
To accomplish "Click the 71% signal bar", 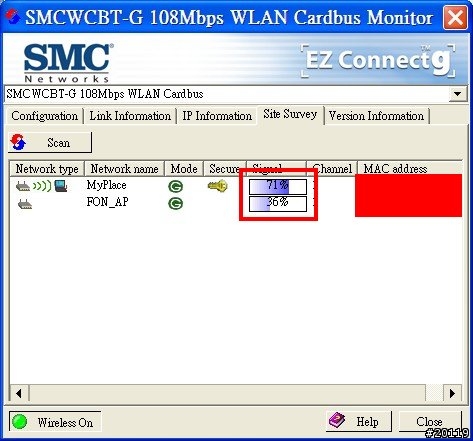I will coord(278,187).
